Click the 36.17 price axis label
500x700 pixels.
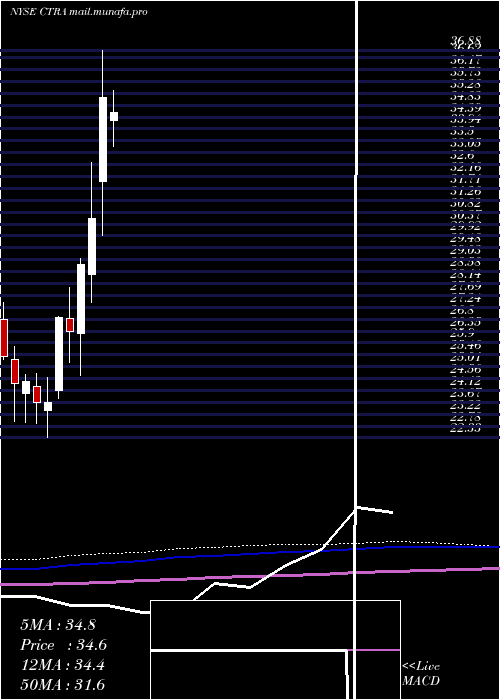click(466, 58)
